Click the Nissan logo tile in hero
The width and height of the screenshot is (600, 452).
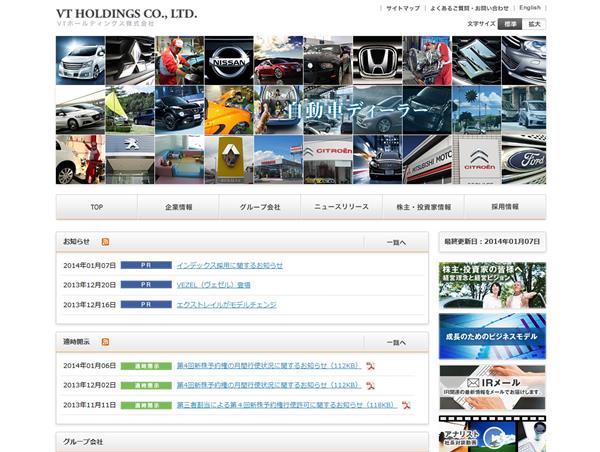point(229,60)
